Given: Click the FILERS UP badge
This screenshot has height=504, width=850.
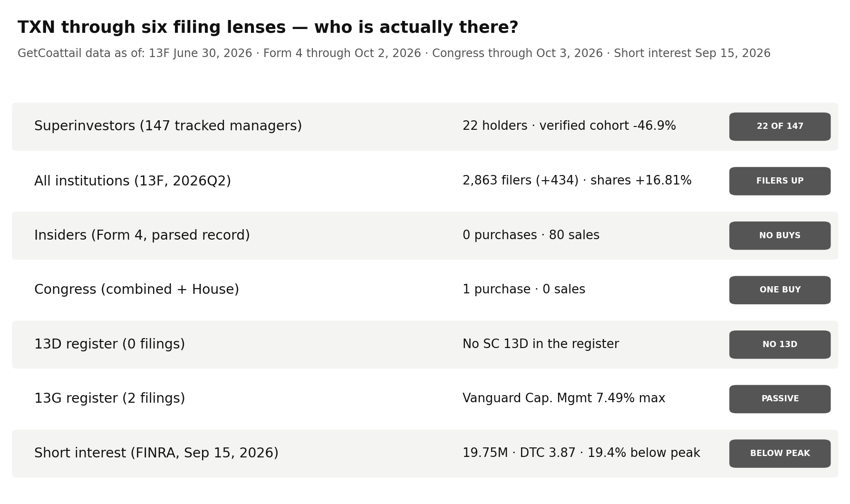Looking at the screenshot, I should coord(780,181).
